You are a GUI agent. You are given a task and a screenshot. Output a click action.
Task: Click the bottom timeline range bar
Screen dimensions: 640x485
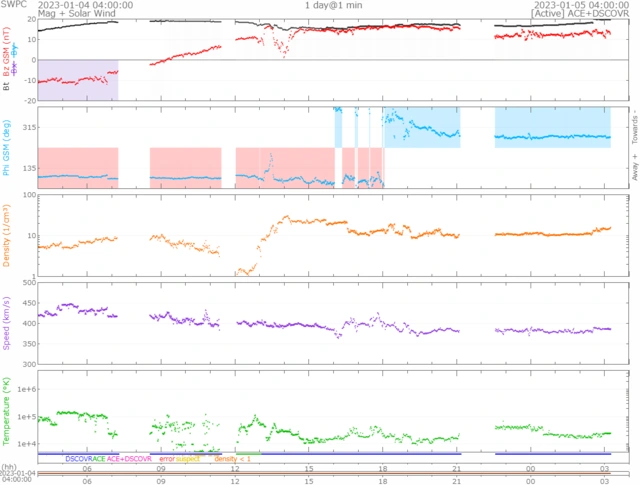324,473
